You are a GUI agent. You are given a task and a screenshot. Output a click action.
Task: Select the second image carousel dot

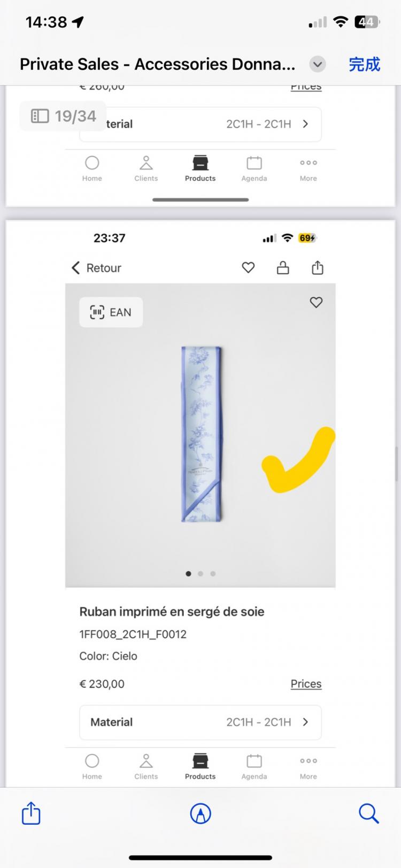(x=200, y=573)
